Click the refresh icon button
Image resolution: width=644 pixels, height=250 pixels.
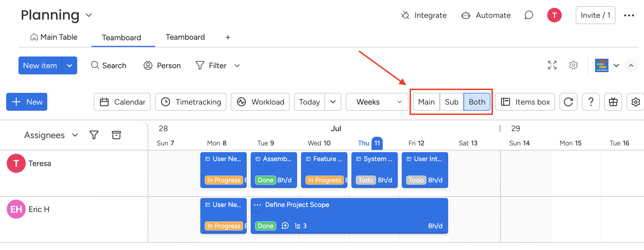click(x=568, y=102)
